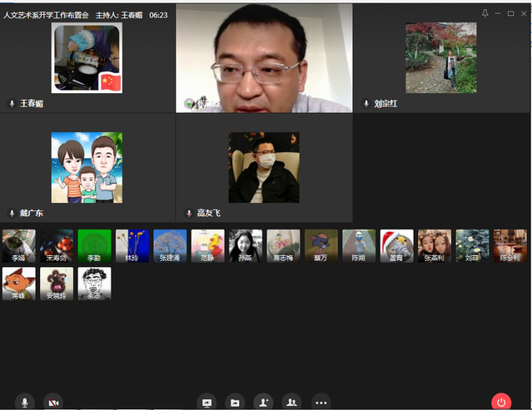Start screen sharing from the bottom toolbar
The width and height of the screenshot is (532, 410).
coord(207,402)
